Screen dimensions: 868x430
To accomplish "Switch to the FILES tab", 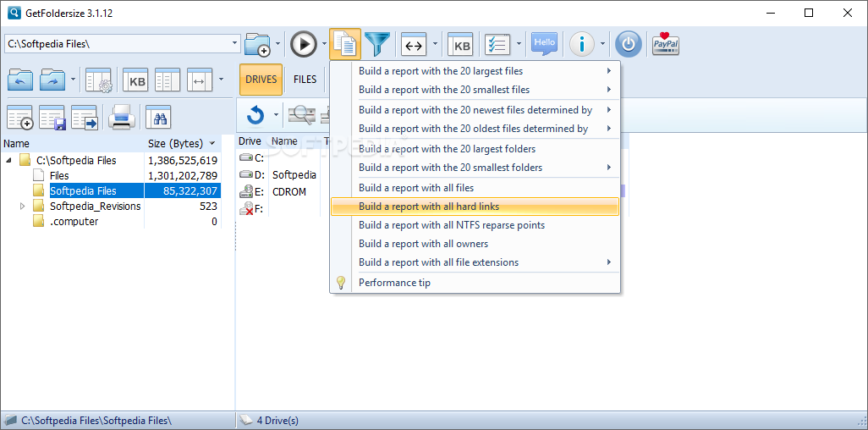I will [305, 80].
